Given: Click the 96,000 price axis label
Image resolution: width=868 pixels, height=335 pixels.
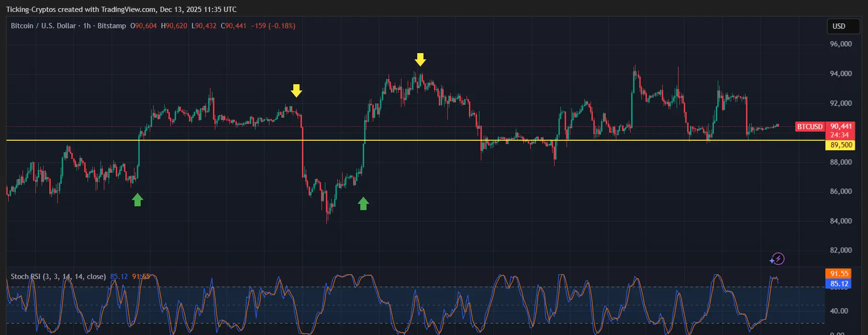Looking at the screenshot, I should tap(841, 44).
